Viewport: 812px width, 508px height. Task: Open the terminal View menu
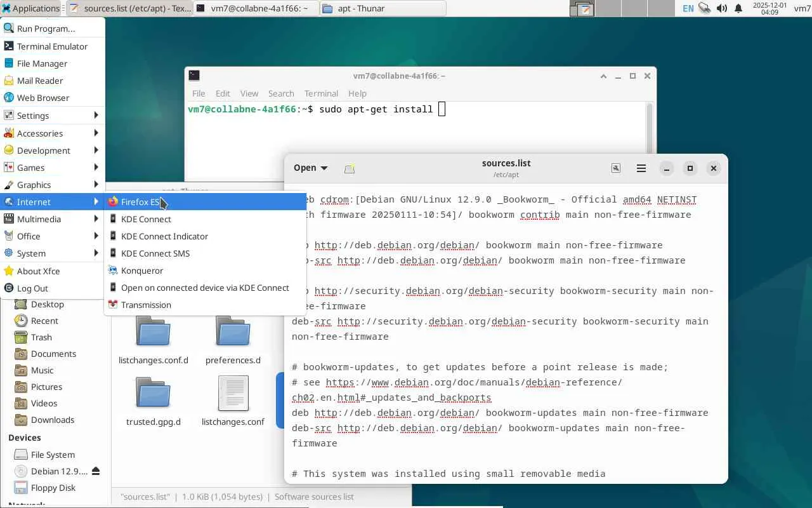[x=249, y=93]
